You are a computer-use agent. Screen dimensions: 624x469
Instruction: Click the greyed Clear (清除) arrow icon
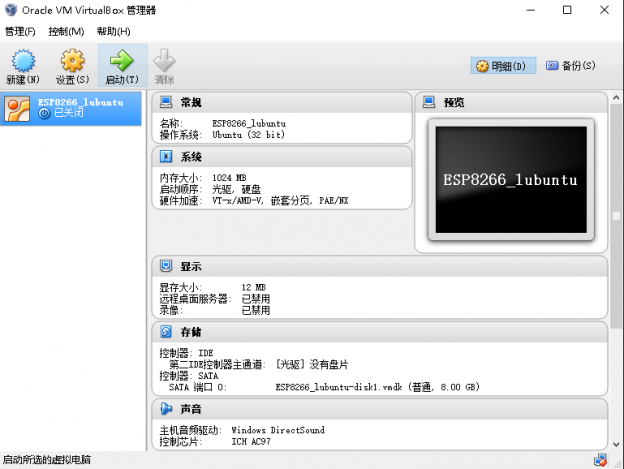click(164, 60)
